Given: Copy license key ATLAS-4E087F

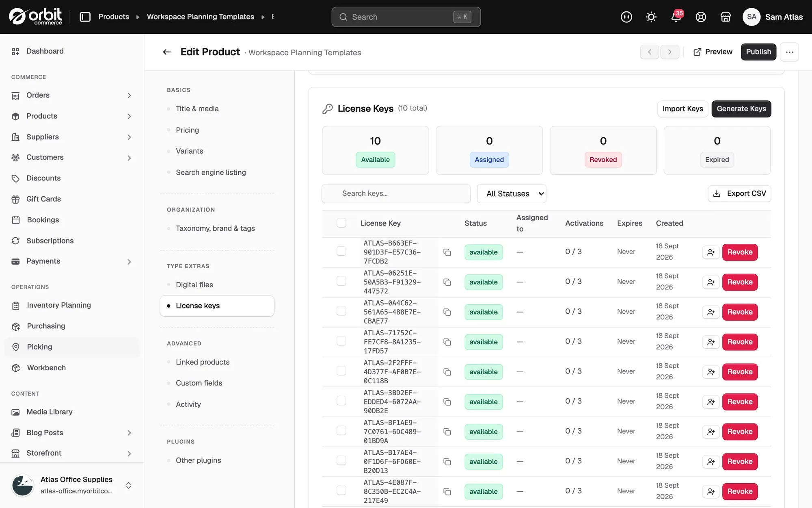Looking at the screenshot, I should click(447, 492).
